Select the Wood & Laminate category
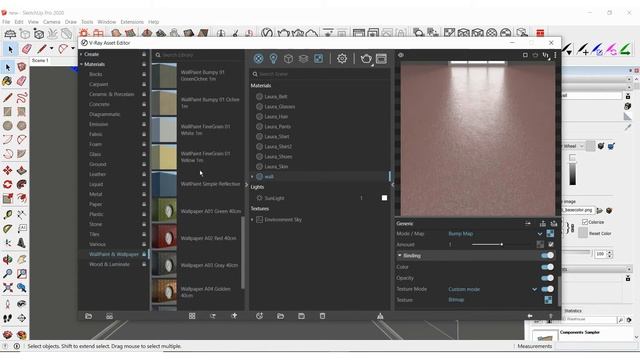The width and height of the screenshot is (640, 360). [x=109, y=264]
